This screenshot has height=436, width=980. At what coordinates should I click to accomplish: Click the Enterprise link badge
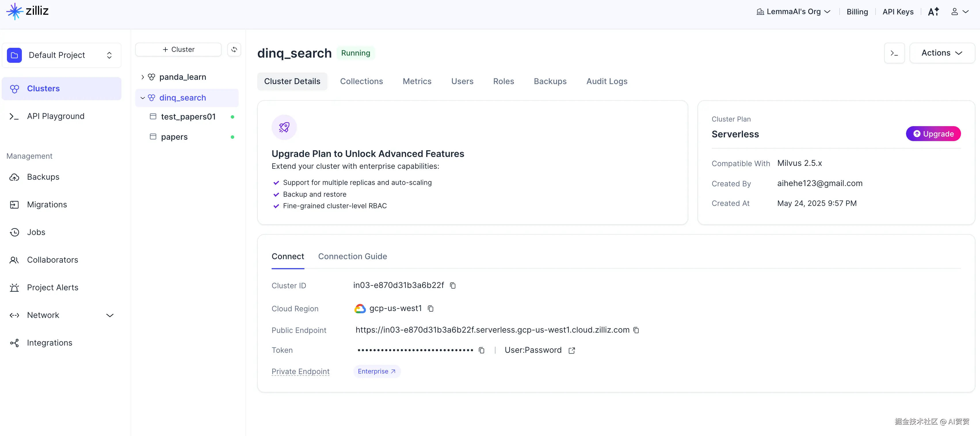(376, 371)
